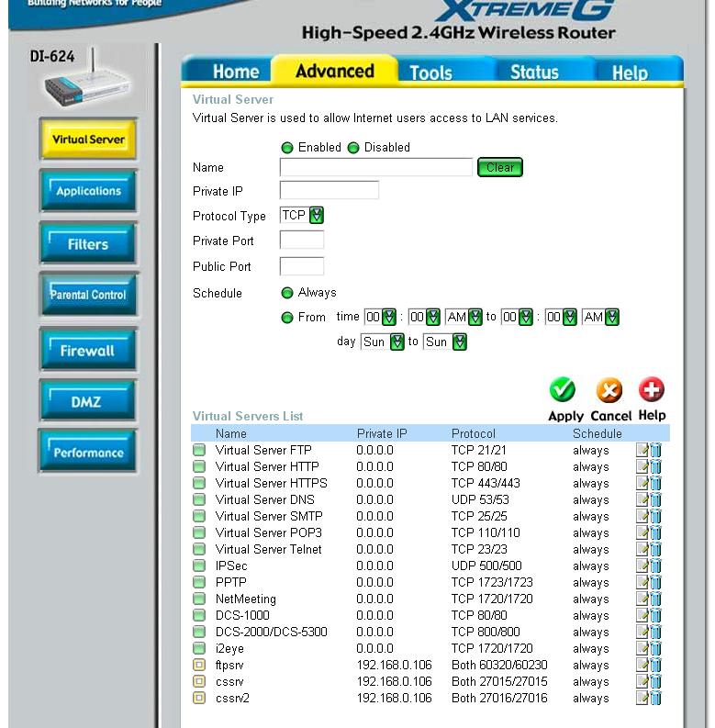Click the green Apply checkmark icon

tap(563, 390)
